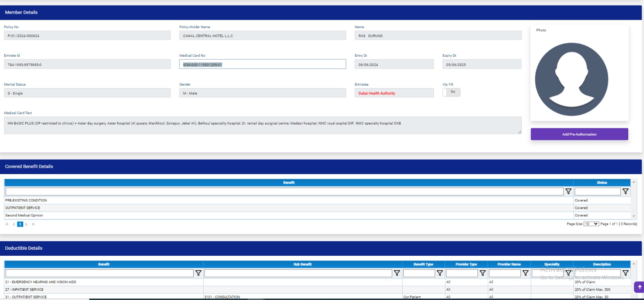
Task: Select the PRE-EXISTING CONDITION row
Action: [x=317, y=200]
